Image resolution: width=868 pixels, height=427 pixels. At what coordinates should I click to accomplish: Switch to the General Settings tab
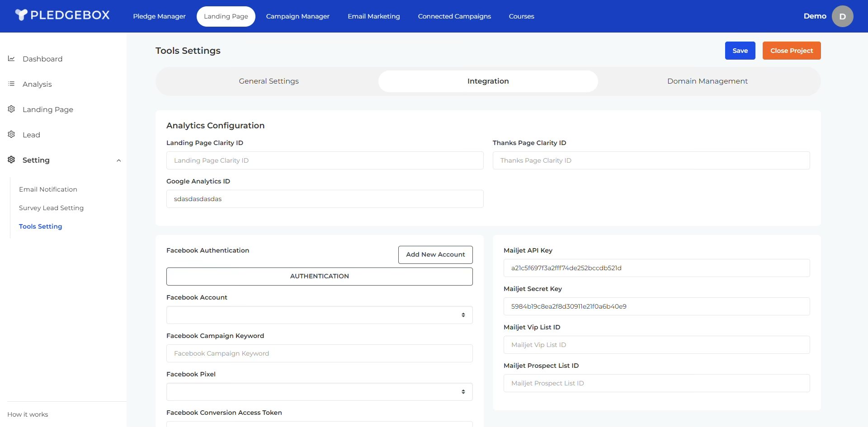pos(269,81)
